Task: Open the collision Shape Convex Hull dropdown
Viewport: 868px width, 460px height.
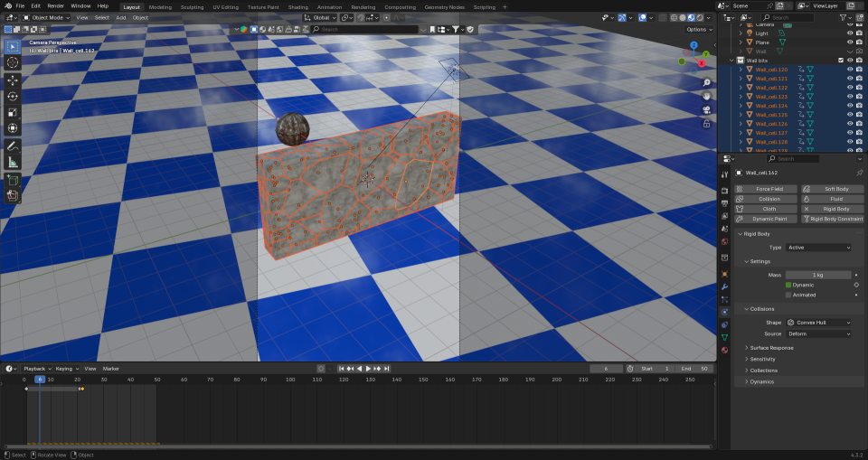Action: point(818,322)
